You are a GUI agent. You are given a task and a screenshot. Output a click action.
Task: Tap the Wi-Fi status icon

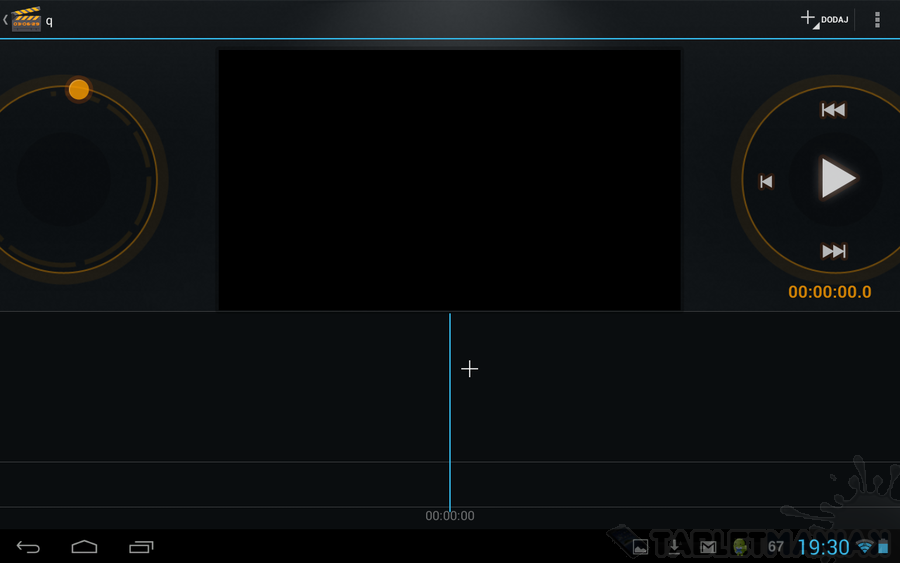(x=864, y=547)
